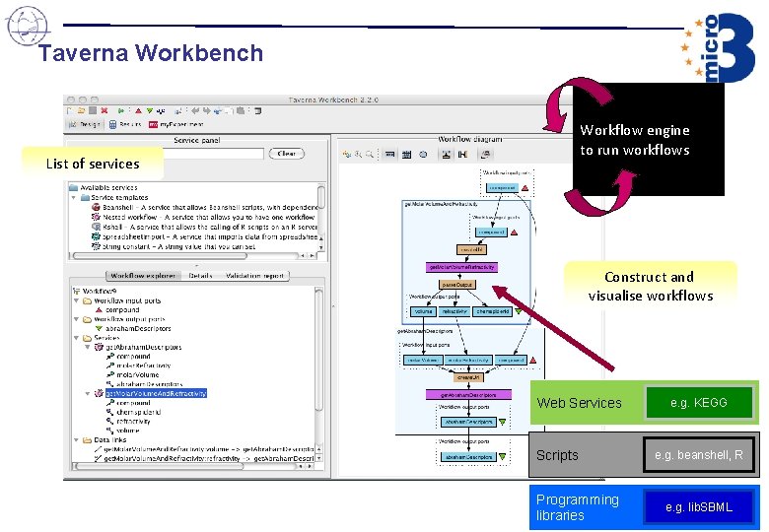Collapse the Workflow output ports folder
The image size is (769, 532).
(x=77, y=319)
